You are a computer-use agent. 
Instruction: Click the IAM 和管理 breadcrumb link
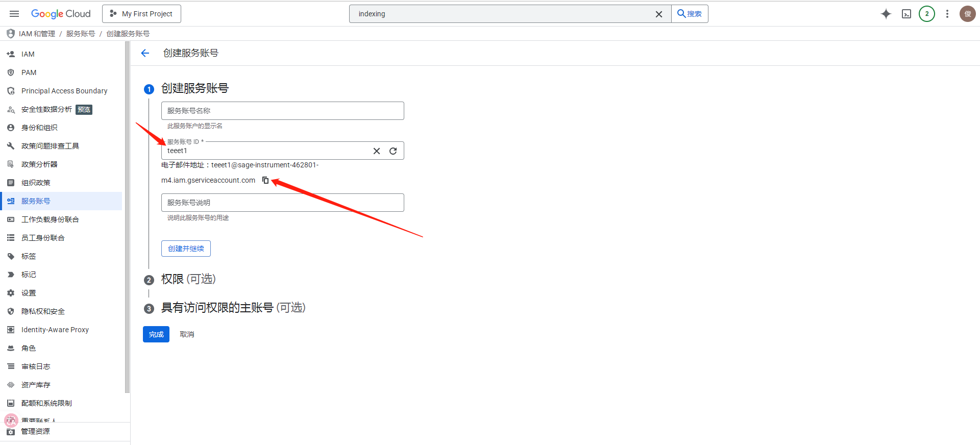click(x=37, y=34)
